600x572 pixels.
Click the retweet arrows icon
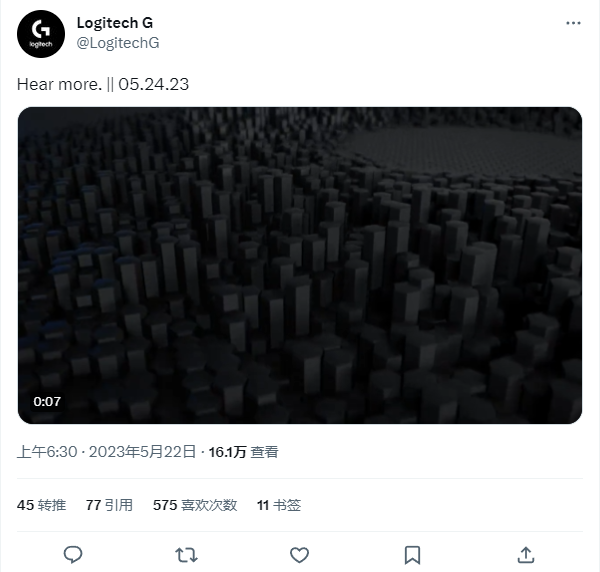click(186, 555)
